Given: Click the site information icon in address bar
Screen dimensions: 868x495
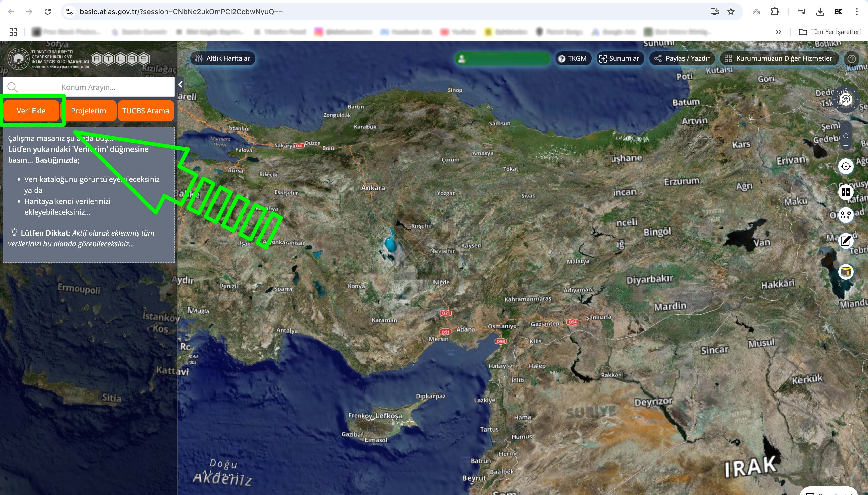Looking at the screenshot, I should pyautogui.click(x=70, y=12).
